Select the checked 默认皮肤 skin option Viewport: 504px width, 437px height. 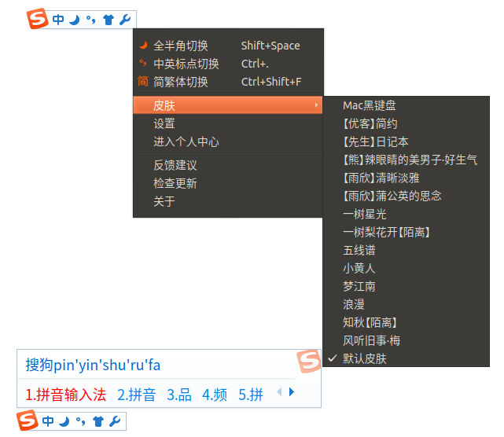365,358
